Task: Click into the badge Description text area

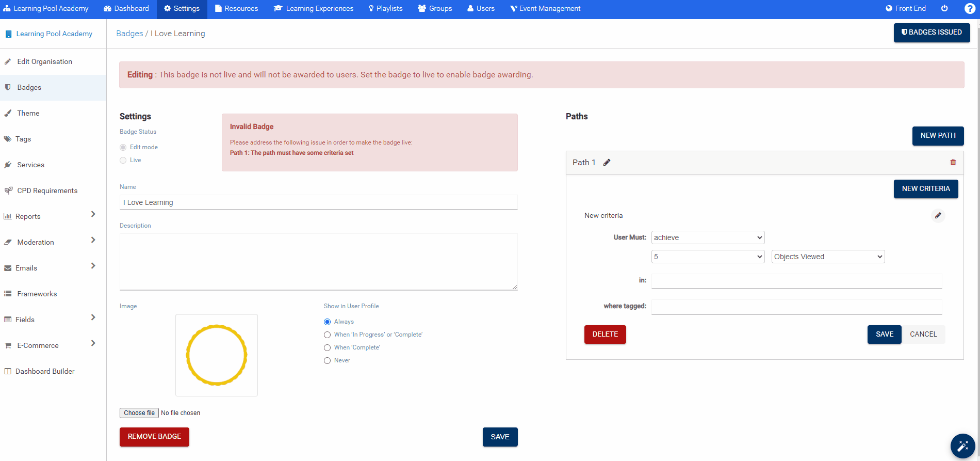Action: coord(318,262)
